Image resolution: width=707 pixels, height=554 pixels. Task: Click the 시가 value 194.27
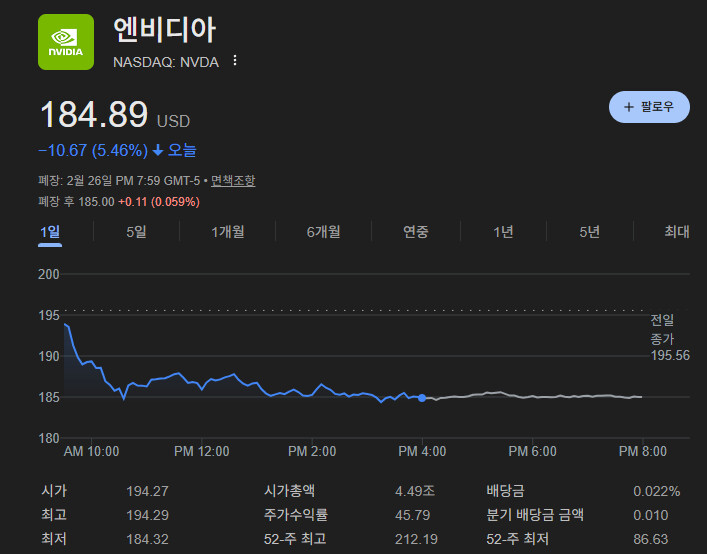(x=147, y=491)
